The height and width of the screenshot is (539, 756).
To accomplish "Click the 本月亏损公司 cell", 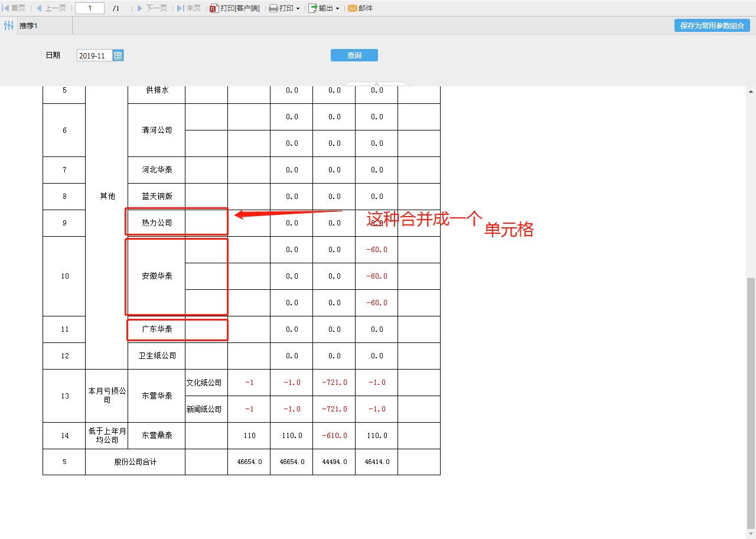I will coord(107,396).
